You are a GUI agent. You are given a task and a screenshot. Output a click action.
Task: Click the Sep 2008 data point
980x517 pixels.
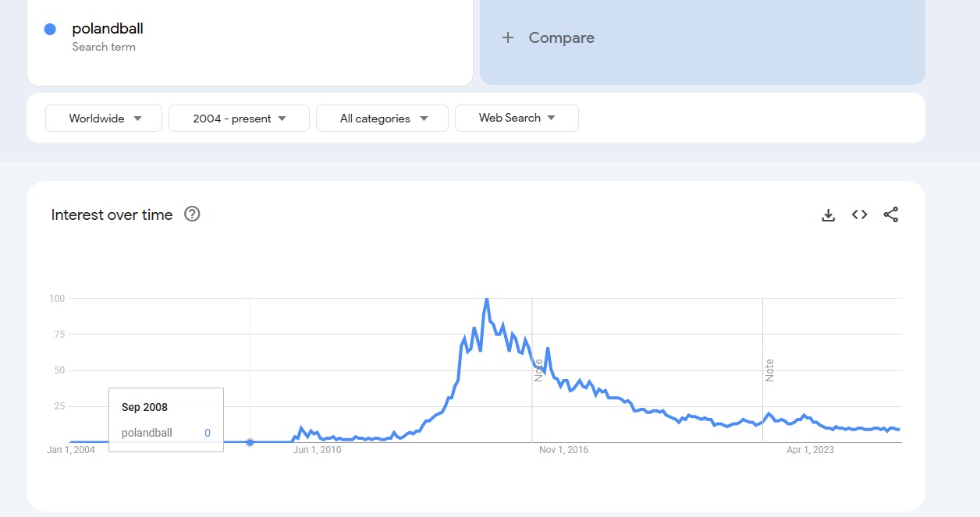(x=250, y=442)
